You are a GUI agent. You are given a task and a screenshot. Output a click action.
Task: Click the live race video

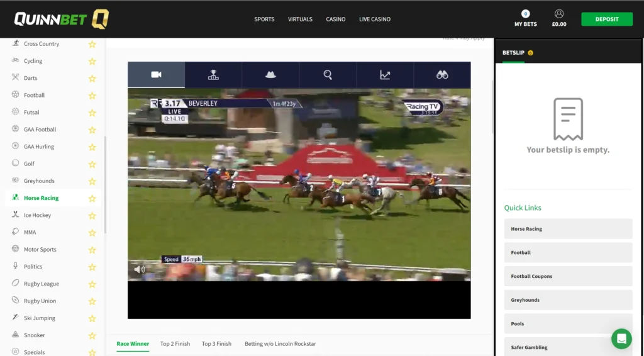299,185
